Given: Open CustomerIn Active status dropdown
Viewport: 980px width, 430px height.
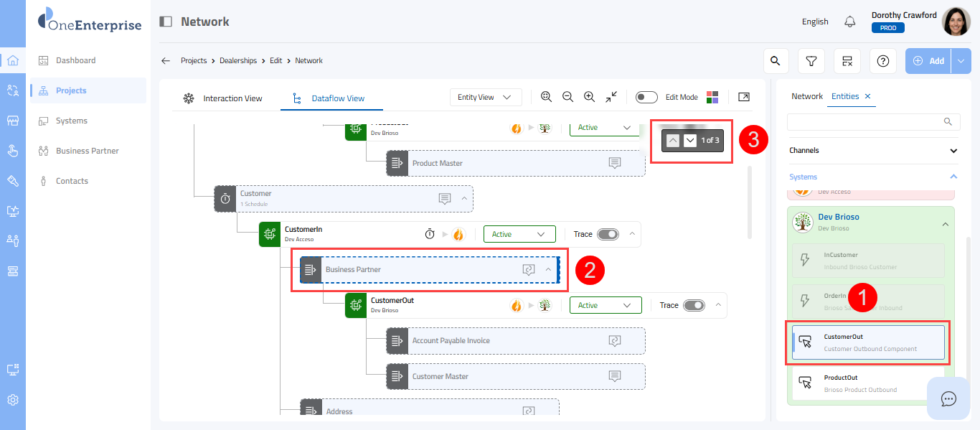Looking at the screenshot, I should coord(519,234).
